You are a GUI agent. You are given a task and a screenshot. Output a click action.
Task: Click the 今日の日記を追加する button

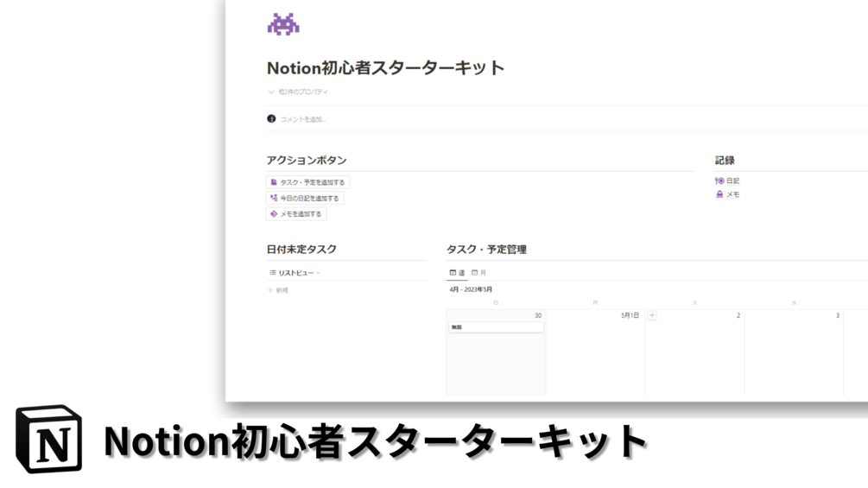tap(305, 198)
